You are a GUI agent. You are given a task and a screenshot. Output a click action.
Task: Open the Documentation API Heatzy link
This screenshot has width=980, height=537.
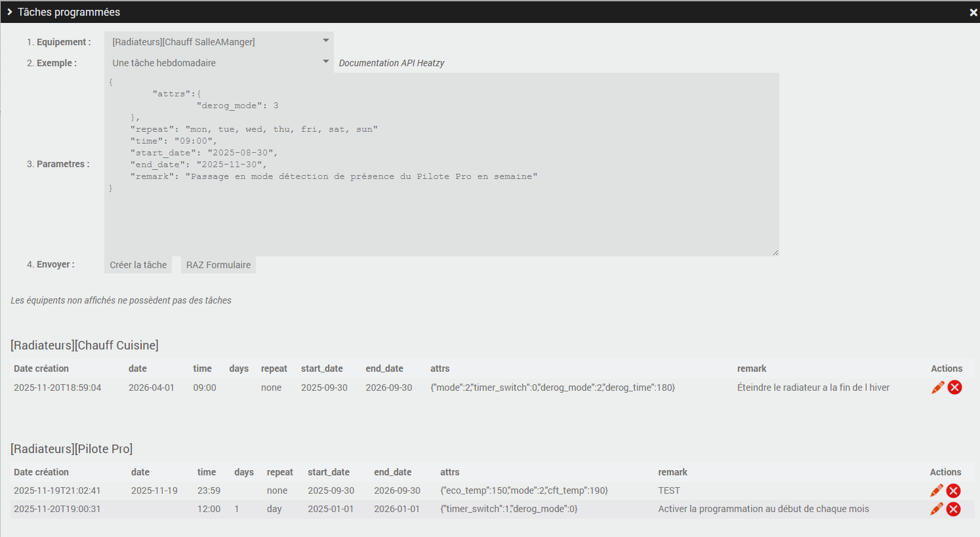click(392, 63)
